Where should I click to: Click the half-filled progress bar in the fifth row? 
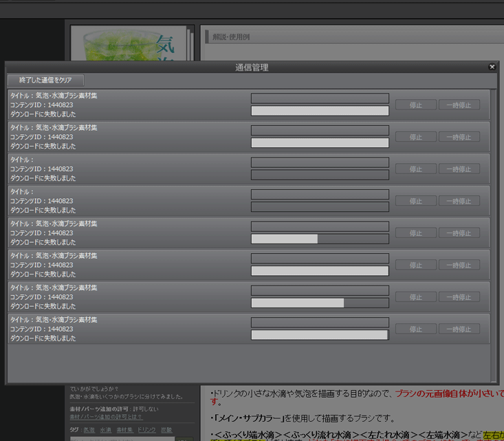320,239
